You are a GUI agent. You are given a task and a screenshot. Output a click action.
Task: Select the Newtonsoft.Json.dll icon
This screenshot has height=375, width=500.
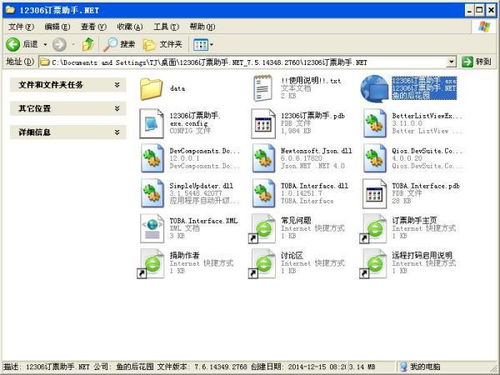coord(264,158)
